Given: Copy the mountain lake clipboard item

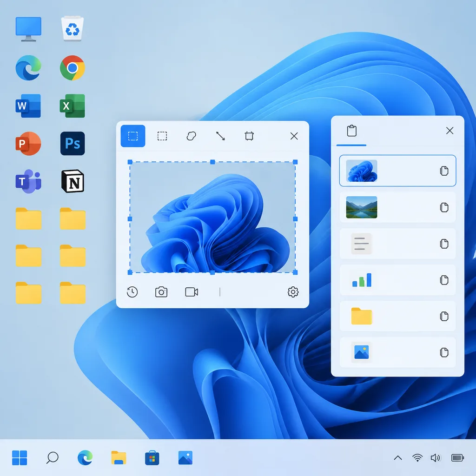Looking at the screenshot, I should coord(444,207).
